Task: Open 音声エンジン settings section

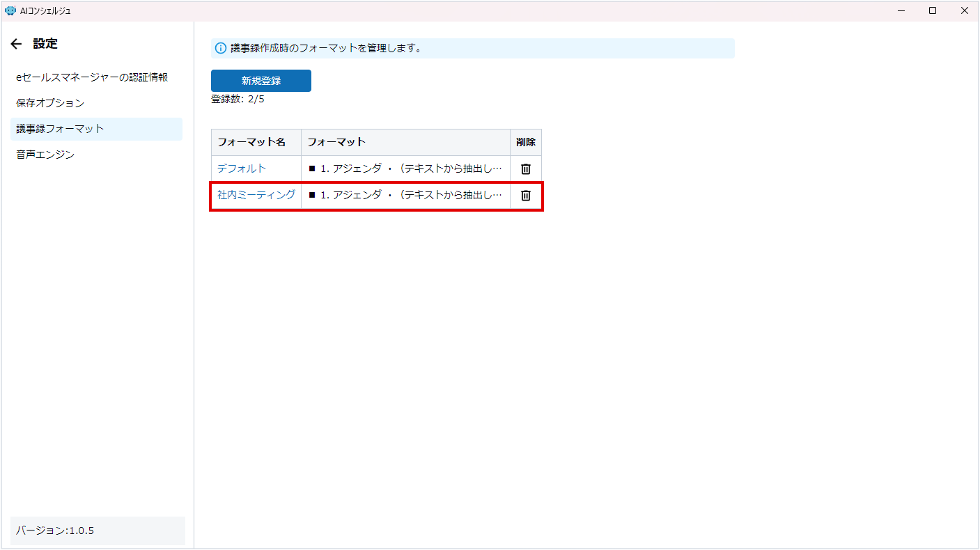Action: coord(45,155)
